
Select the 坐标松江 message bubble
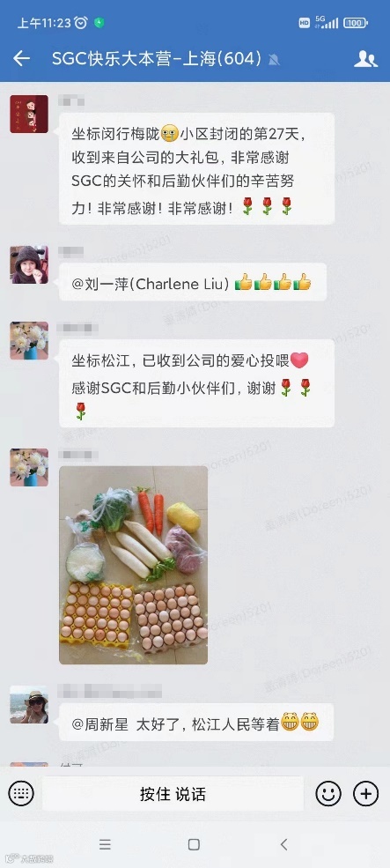coord(196,383)
